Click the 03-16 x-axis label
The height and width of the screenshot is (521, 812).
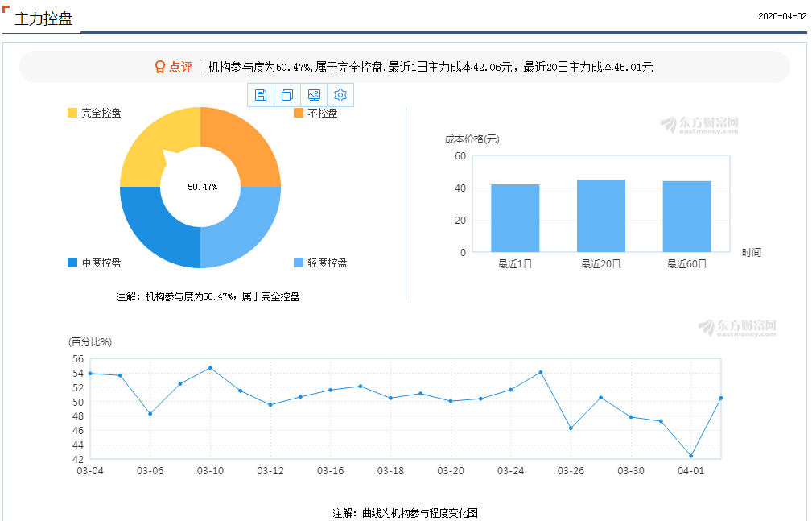(x=331, y=471)
